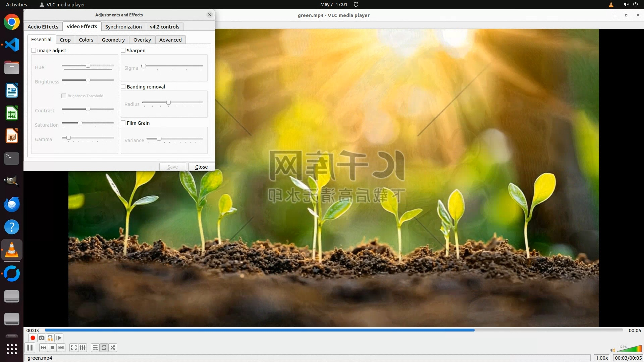Check the Sharpen option
Image resolution: width=644 pixels, height=362 pixels.
pos(123,50)
